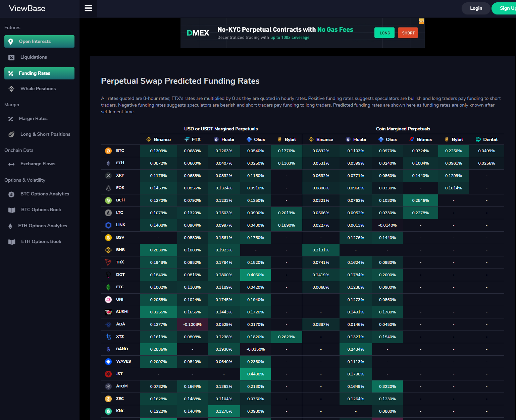This screenshot has width=516, height=420.
Task: Click the Login button
Action: click(476, 8)
